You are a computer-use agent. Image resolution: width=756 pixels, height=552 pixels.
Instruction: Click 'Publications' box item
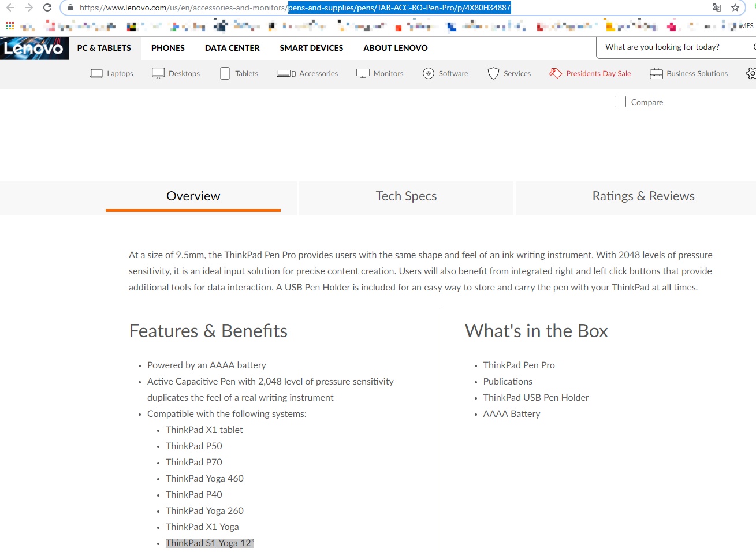[x=508, y=381]
